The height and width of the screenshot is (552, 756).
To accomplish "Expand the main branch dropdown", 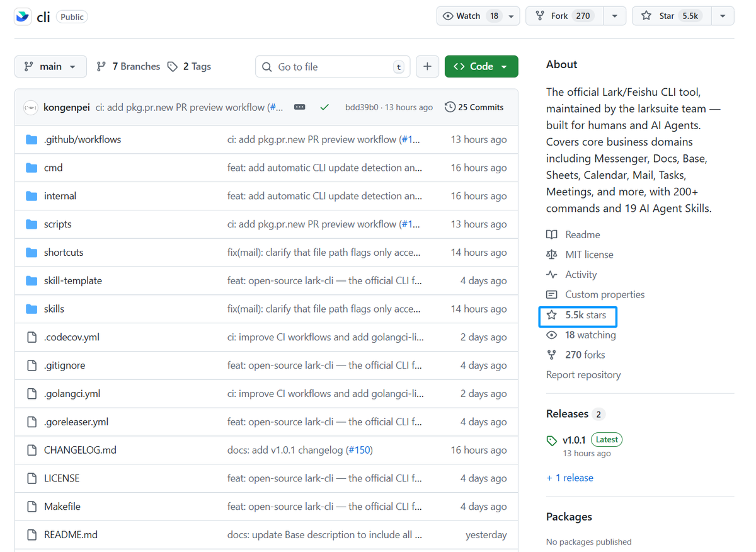I will pos(50,67).
